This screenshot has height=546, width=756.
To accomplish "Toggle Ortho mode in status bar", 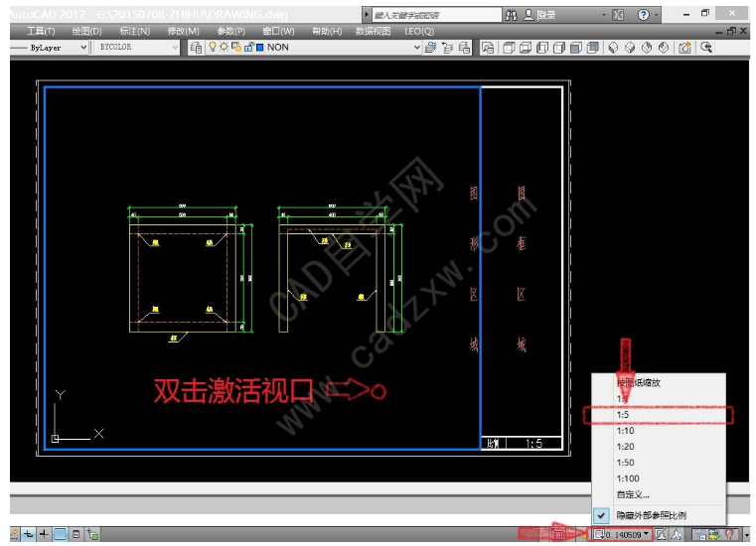I will (x=29, y=534).
